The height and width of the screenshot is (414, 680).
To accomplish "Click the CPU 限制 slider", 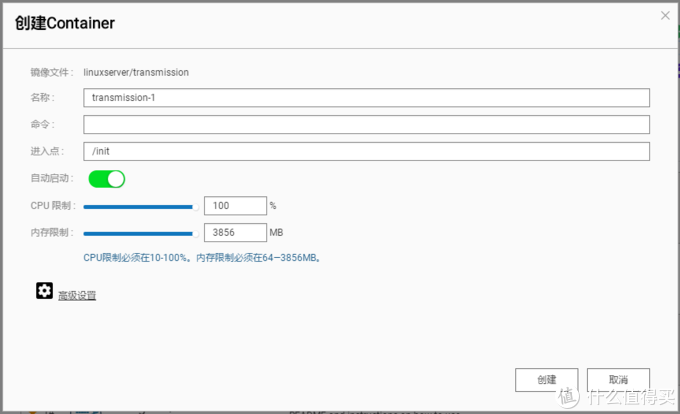I will 138,206.
